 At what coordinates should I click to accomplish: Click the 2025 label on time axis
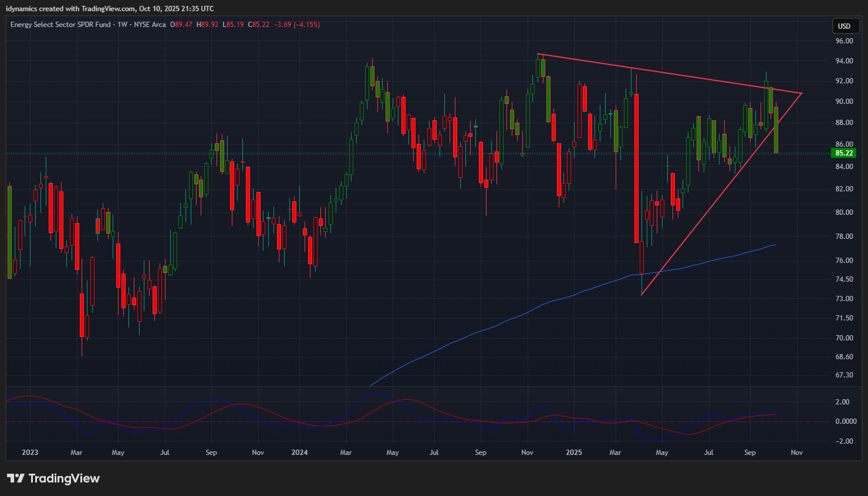click(x=573, y=453)
